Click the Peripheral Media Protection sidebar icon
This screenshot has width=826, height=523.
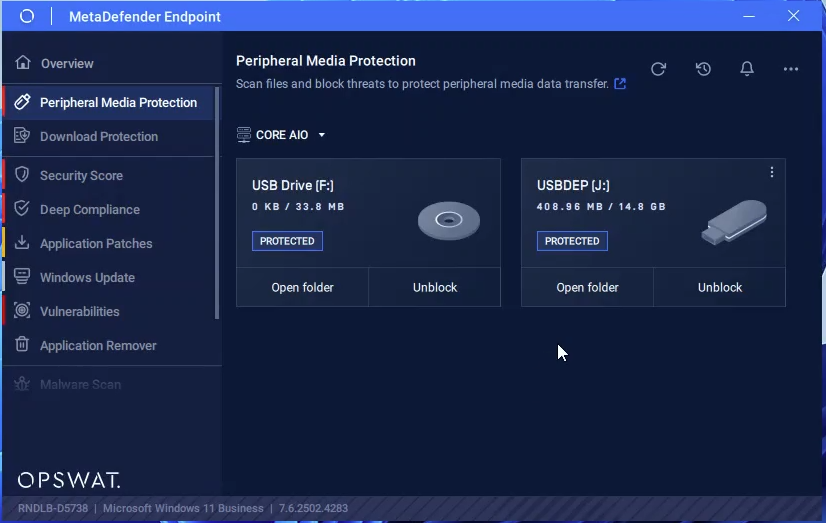[x=22, y=102]
